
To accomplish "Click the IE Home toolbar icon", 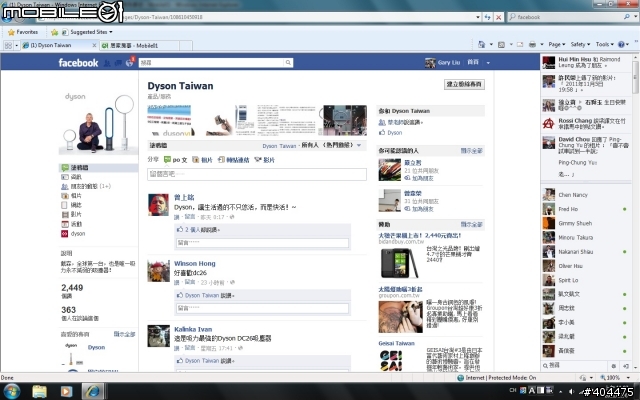I will click(x=482, y=44).
